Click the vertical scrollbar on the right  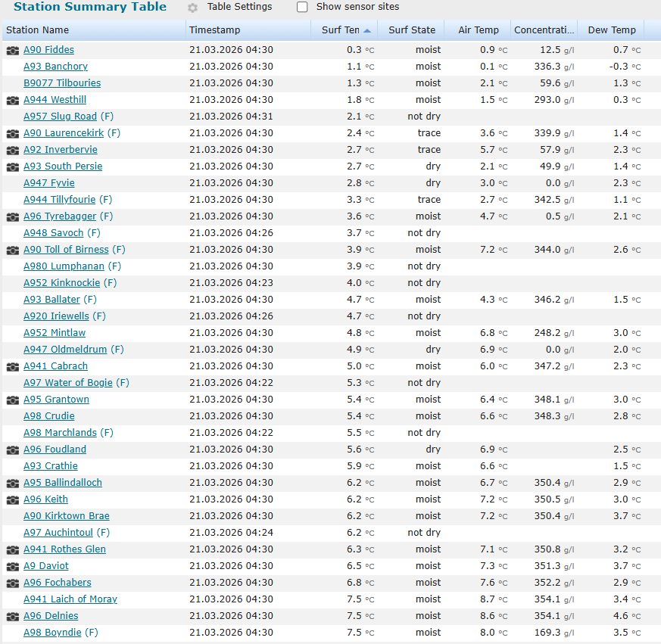[656, 322]
